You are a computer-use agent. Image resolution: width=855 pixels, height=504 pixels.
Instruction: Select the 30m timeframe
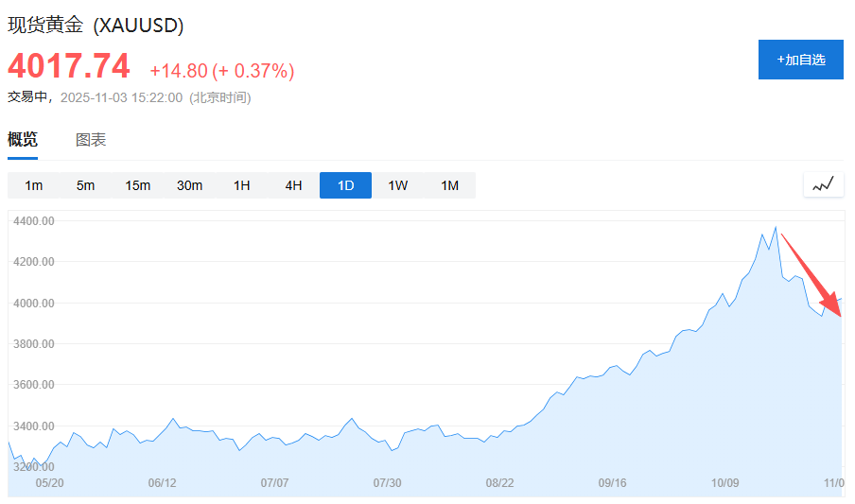tap(190, 185)
